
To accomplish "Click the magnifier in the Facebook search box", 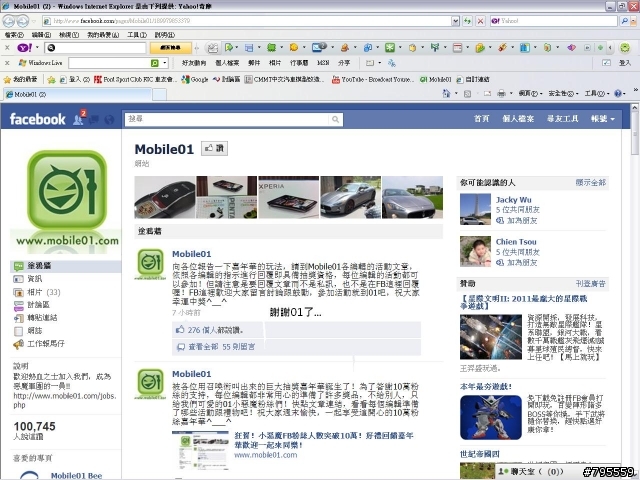I will pyautogui.click(x=336, y=119).
